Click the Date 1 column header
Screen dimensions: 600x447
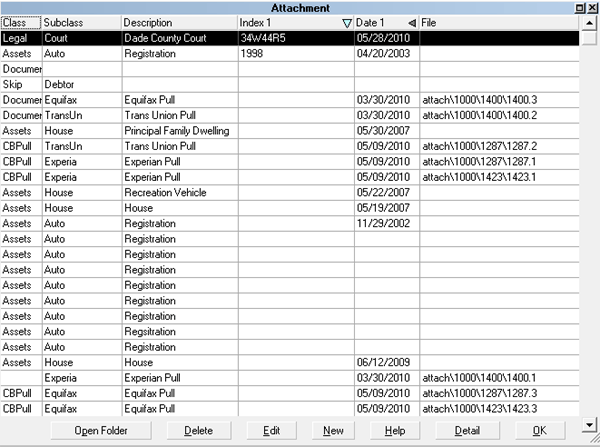click(x=386, y=23)
